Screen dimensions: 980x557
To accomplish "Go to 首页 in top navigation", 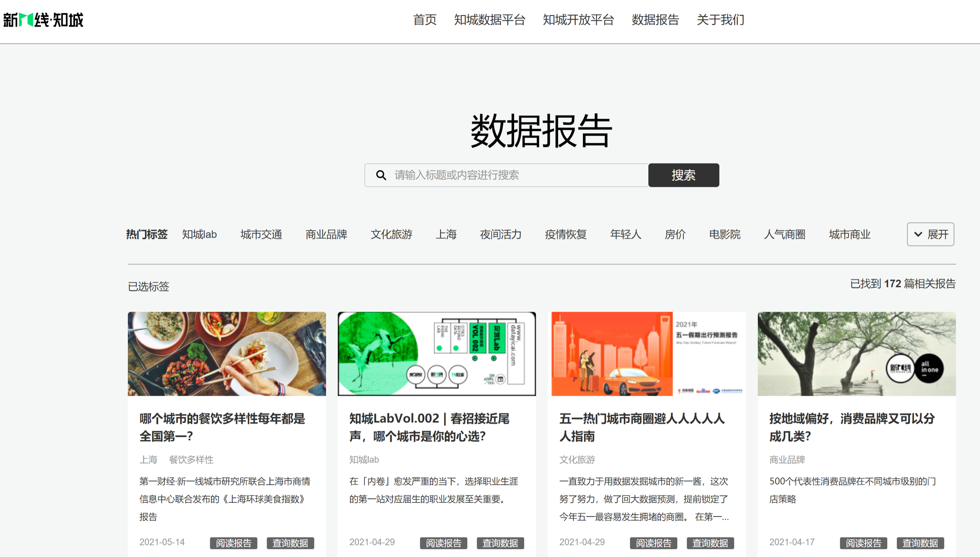I will point(424,20).
